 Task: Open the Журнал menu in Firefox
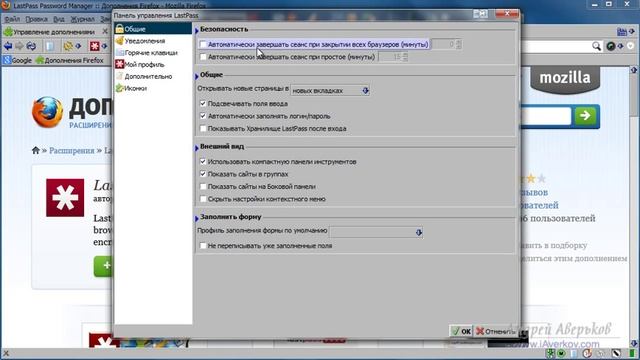[x=82, y=19]
